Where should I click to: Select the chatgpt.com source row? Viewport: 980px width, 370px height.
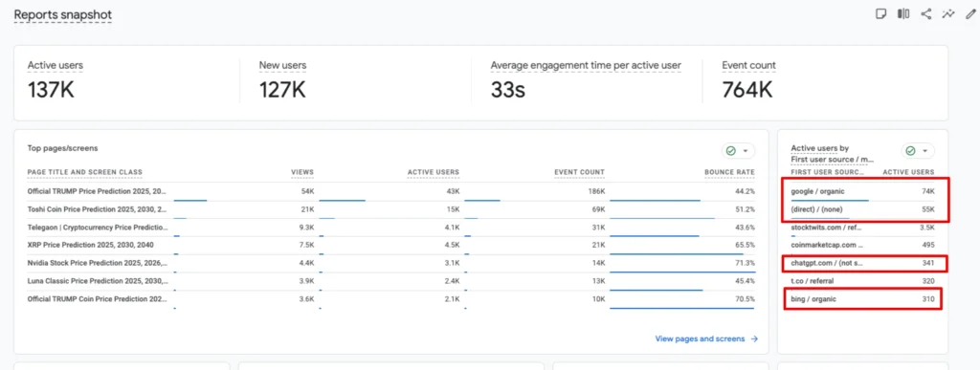tap(862, 263)
